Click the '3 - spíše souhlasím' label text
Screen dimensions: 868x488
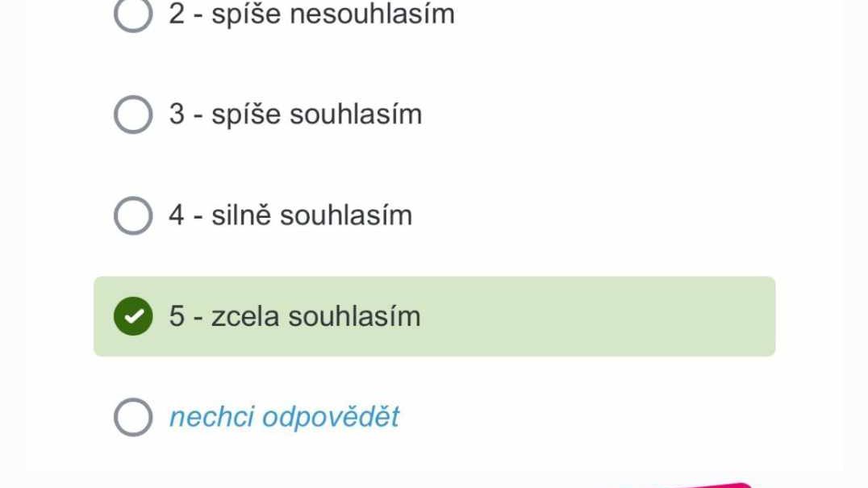(x=295, y=115)
